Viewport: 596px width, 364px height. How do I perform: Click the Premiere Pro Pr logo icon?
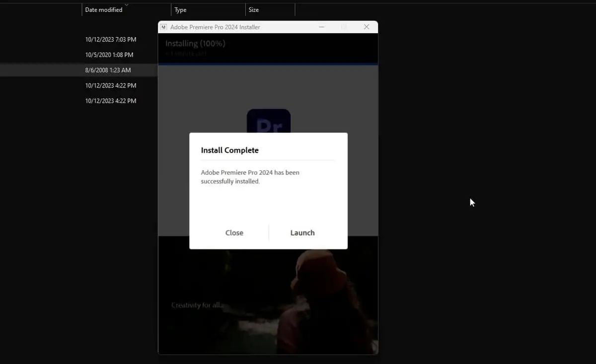(x=268, y=121)
